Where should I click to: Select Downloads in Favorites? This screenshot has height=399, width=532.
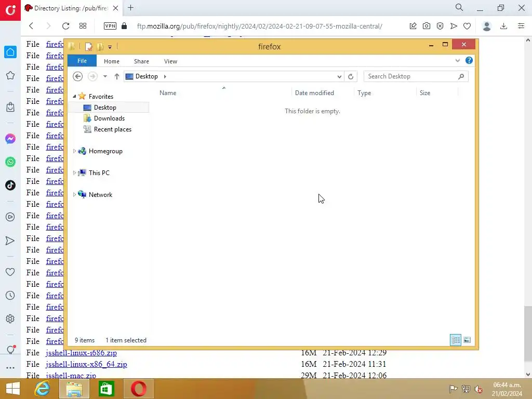[109, 118]
